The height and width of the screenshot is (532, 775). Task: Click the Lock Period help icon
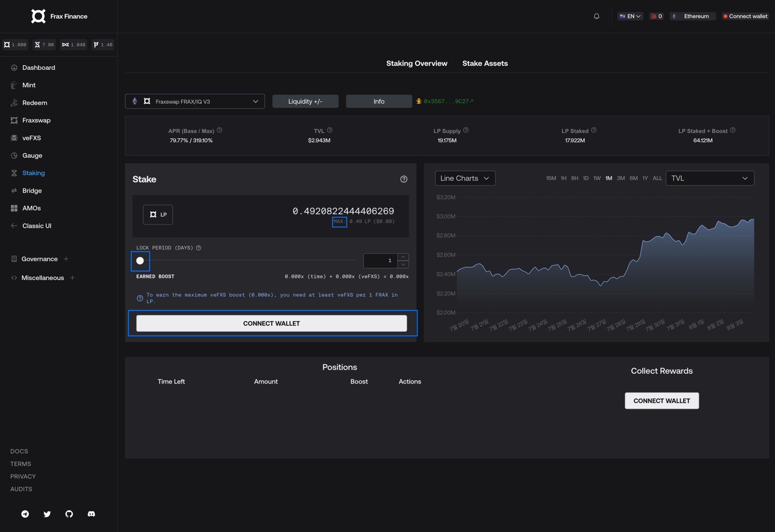point(199,248)
